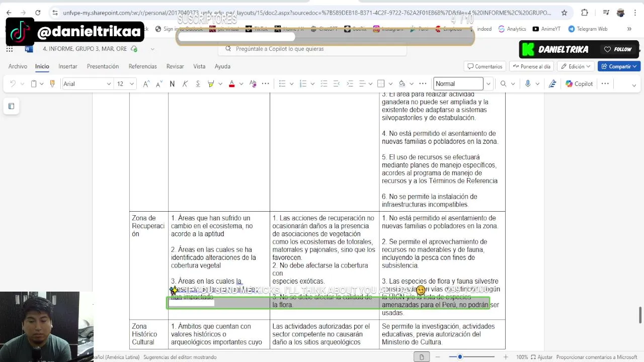
Task: Switch to the Revisar tab
Action: click(x=175, y=66)
